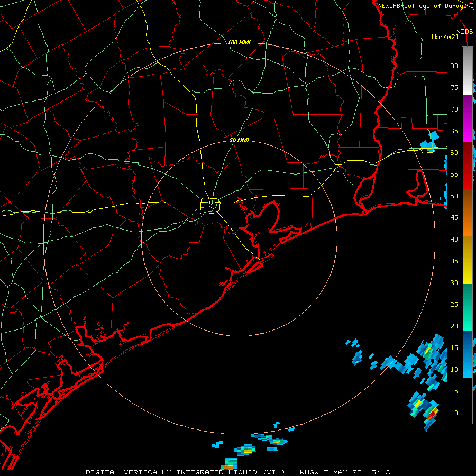Viewport: 476px width, 476px height.
Task: Click the scale value 0
Action: click(x=456, y=413)
